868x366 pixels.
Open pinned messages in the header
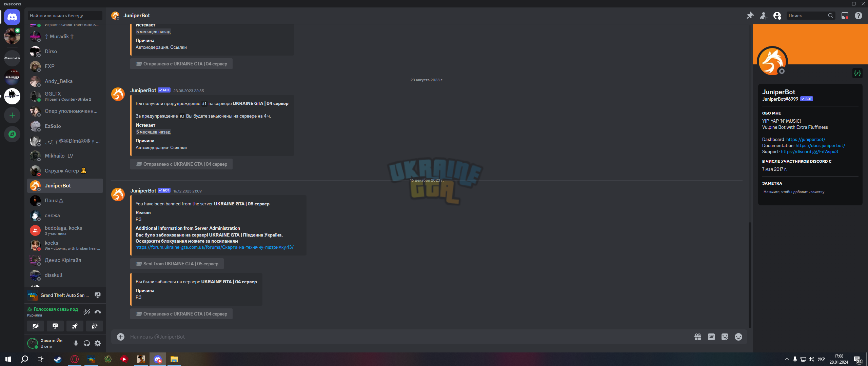[750, 16]
